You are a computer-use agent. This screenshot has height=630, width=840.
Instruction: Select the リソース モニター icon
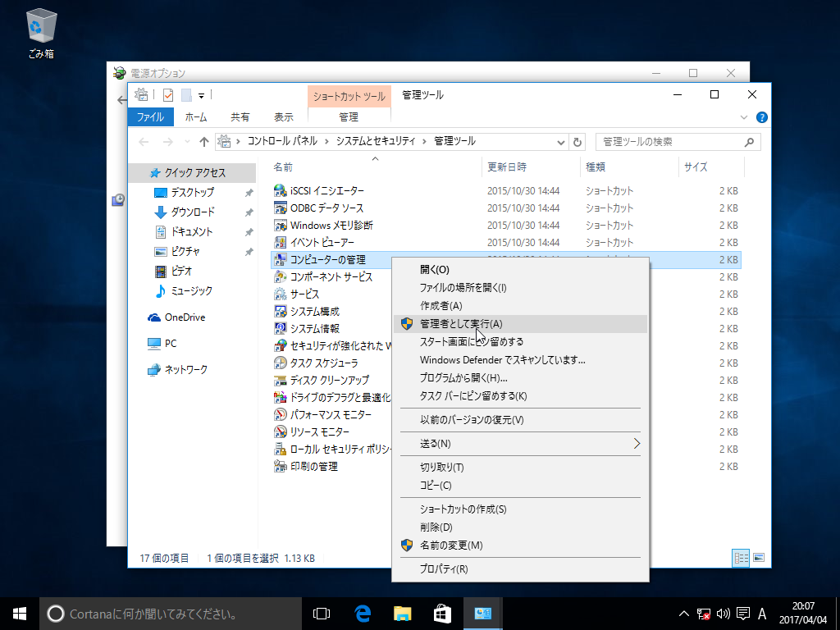pyautogui.click(x=280, y=431)
